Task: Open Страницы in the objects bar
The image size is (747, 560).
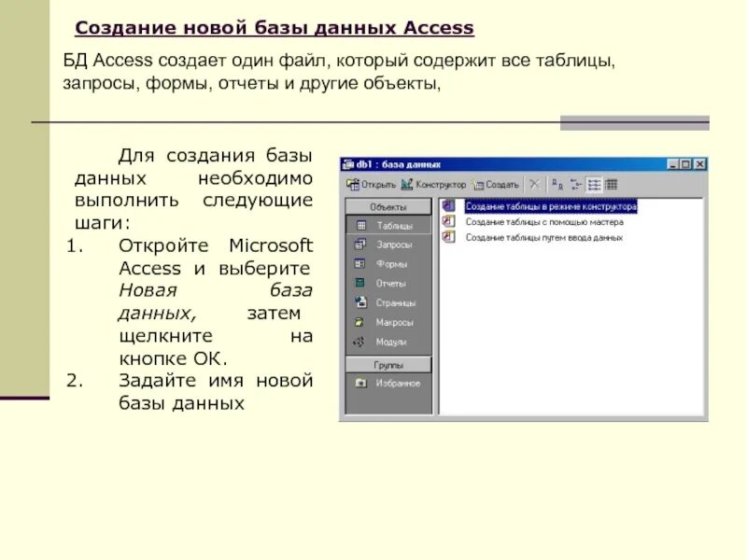Action: (x=388, y=302)
